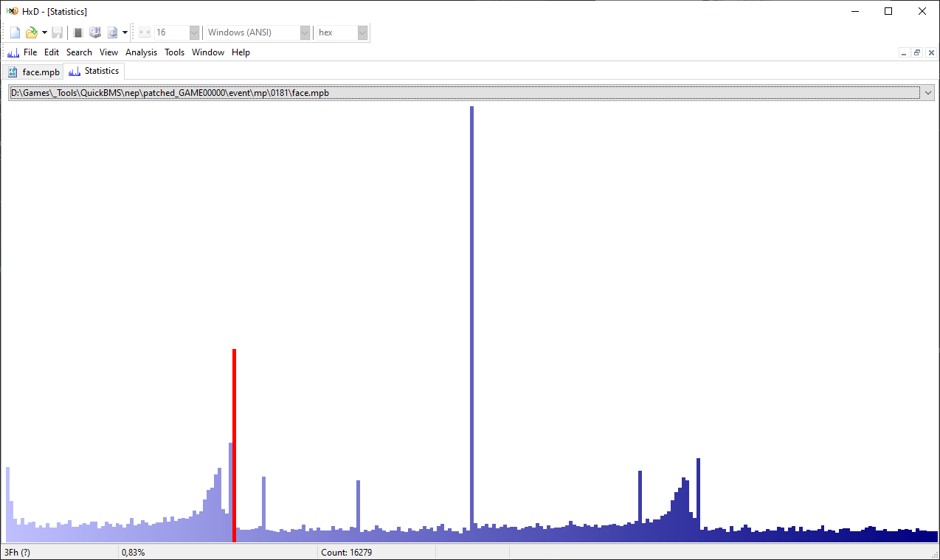940x560 pixels.
Task: Open the Analysis menu
Action: (x=141, y=52)
